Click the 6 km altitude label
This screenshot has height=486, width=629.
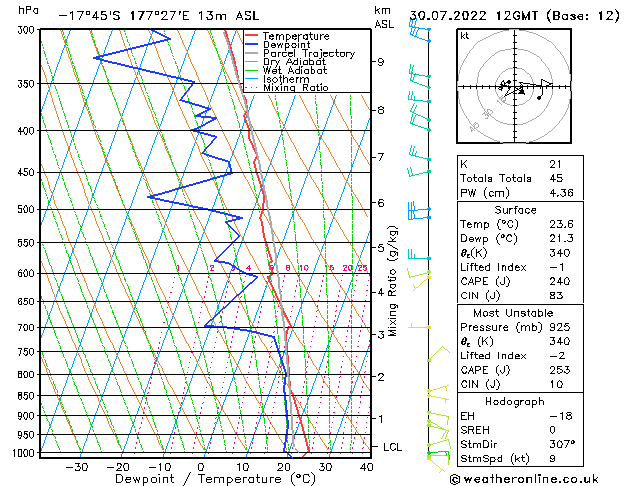pyautogui.click(x=380, y=203)
